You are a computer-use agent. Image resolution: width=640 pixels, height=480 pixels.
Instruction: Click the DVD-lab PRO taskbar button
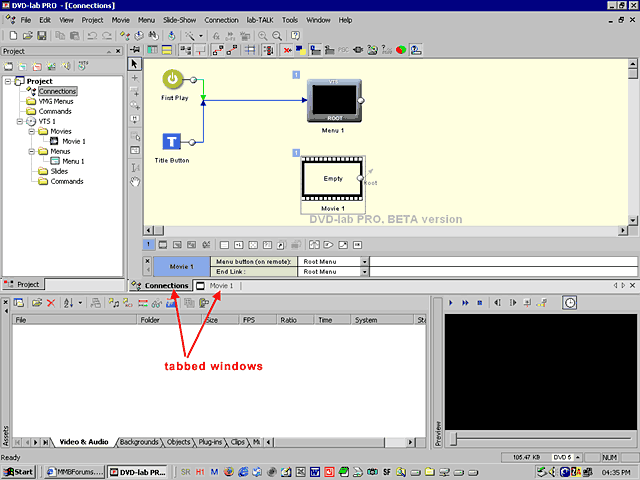tap(138, 472)
